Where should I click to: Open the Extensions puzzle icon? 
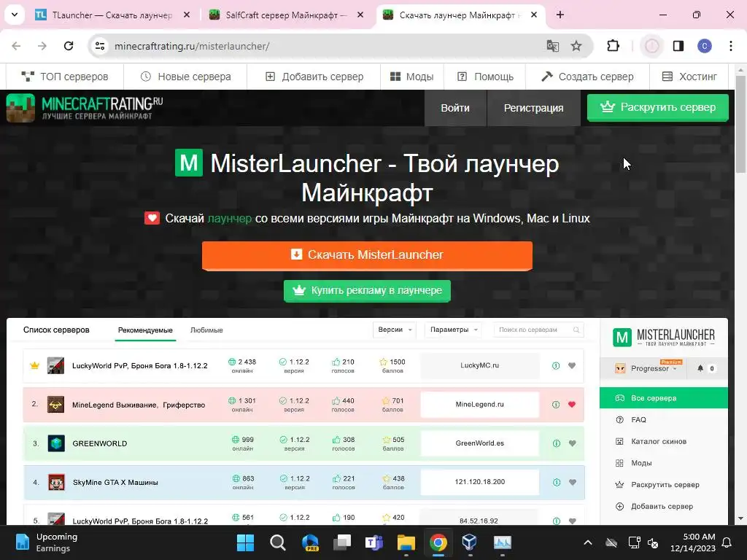pos(613,46)
